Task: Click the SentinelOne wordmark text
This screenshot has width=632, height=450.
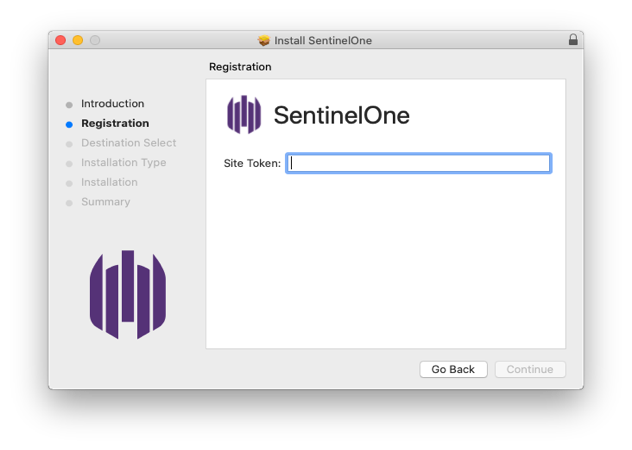Action: [341, 116]
